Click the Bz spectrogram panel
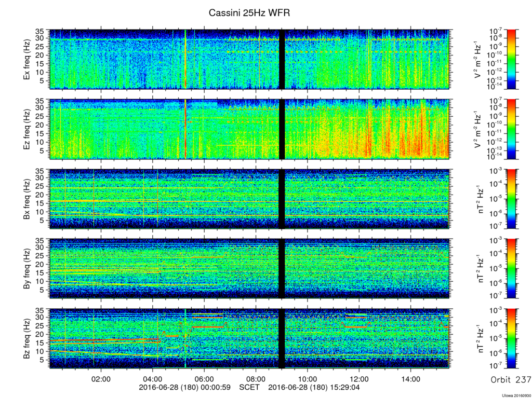532x398 pixels. (249, 338)
